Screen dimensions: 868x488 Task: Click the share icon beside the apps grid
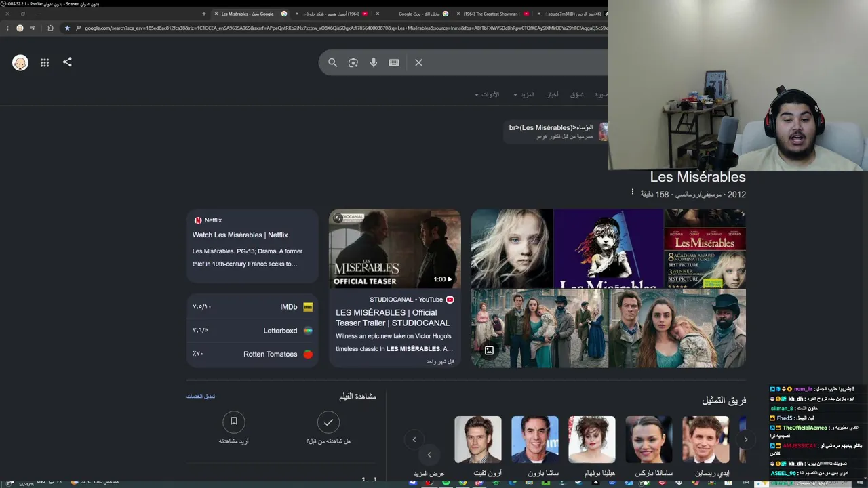pos(67,62)
